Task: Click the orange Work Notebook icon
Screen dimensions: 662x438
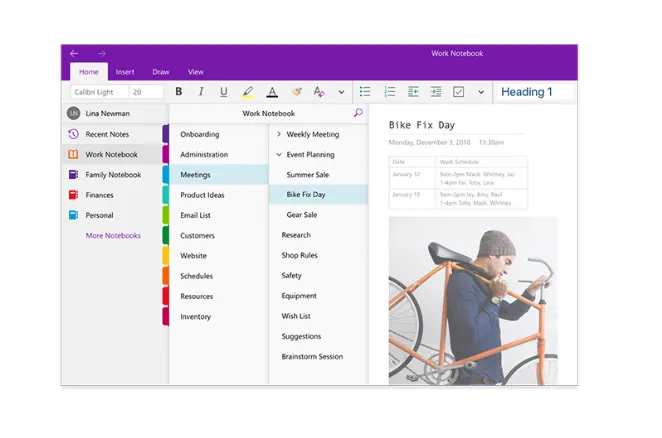Action: coord(73,154)
